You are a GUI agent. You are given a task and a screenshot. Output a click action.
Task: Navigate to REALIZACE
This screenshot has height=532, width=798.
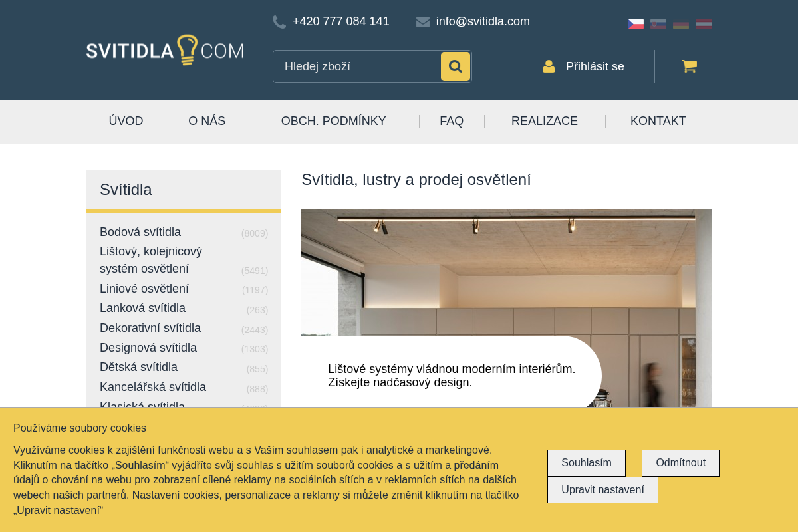tap(545, 121)
